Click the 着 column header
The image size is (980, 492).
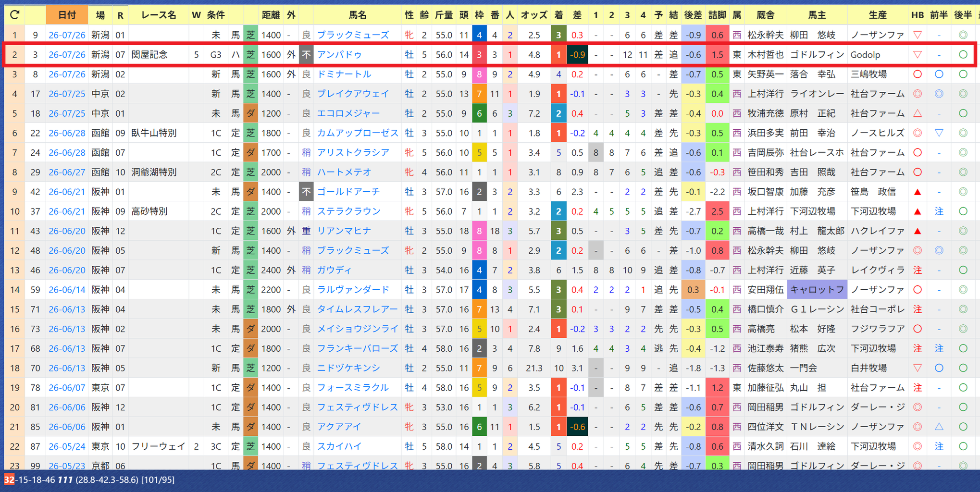558,15
